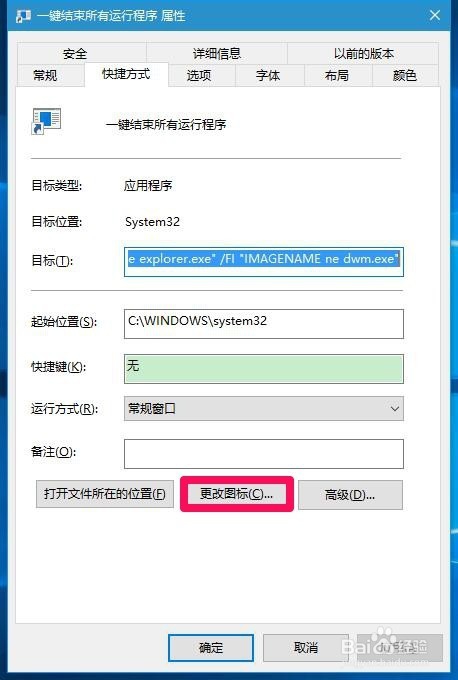The width and height of the screenshot is (458, 680).
Task: Click 打开文件所在的位置 button
Action: point(105,494)
